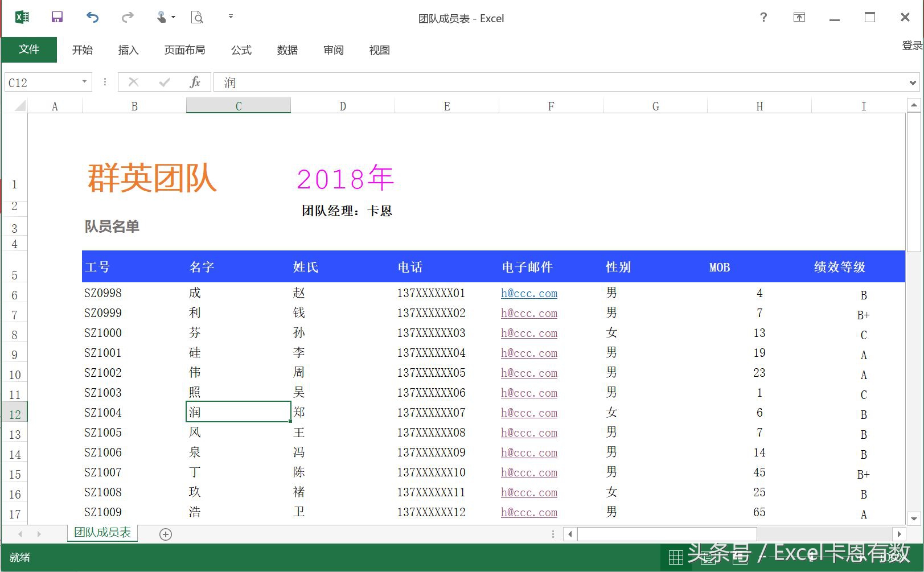This screenshot has height=572, width=924.
Task: Open the Customize Quick Access Toolbar dropdown
Action: point(231,17)
